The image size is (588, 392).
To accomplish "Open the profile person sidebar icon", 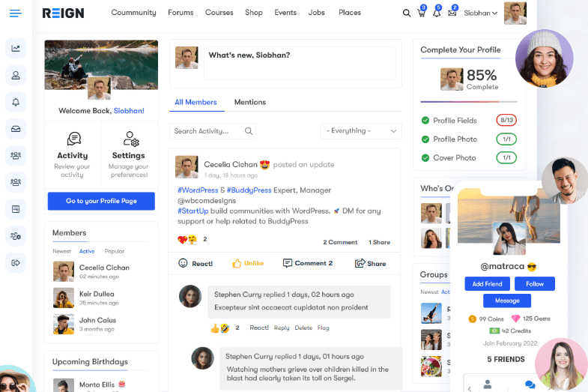I will [16, 76].
